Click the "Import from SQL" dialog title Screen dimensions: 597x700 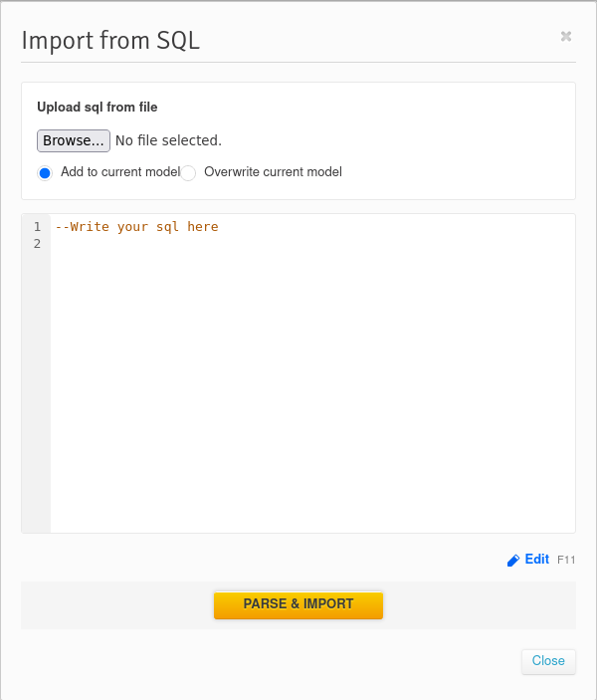pos(110,41)
